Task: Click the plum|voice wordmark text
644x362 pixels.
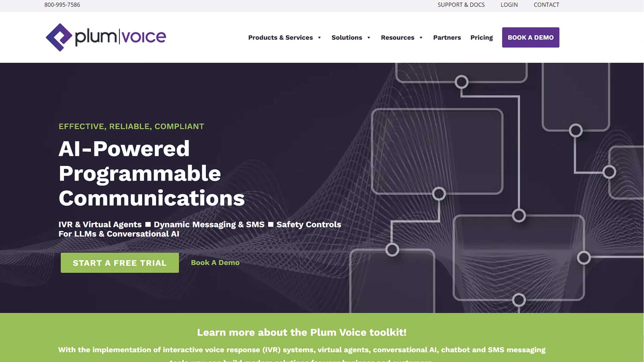Action: [120, 37]
